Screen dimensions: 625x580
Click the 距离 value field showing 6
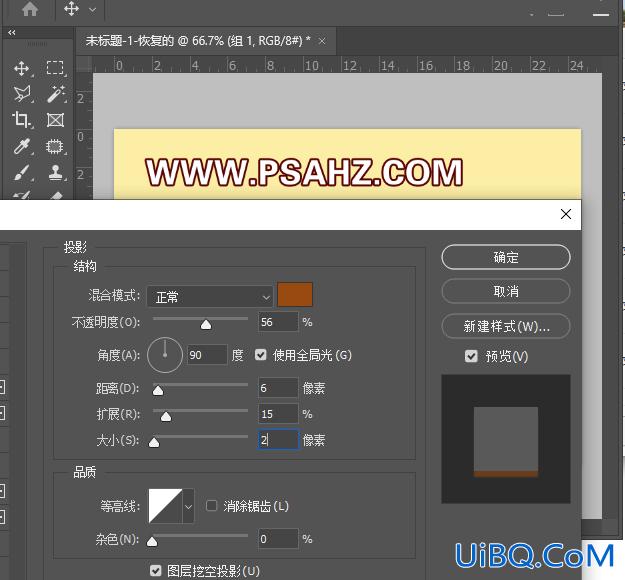point(278,388)
